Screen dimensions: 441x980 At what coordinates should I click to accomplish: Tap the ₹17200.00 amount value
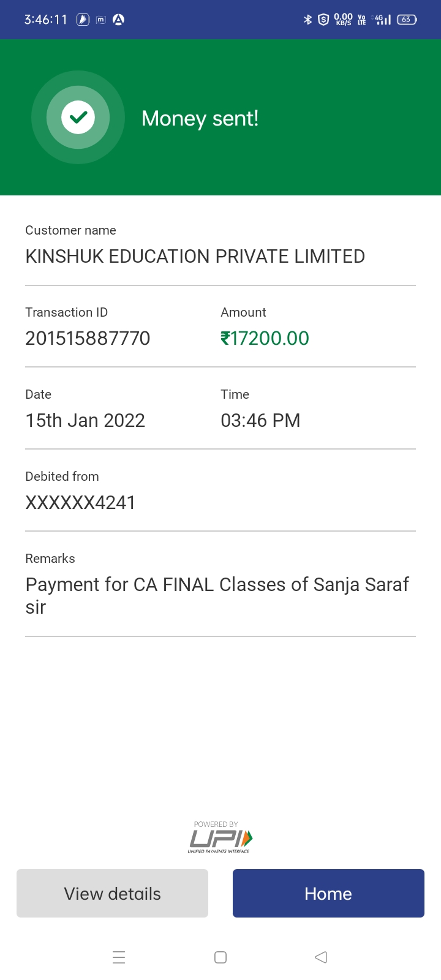(x=265, y=338)
